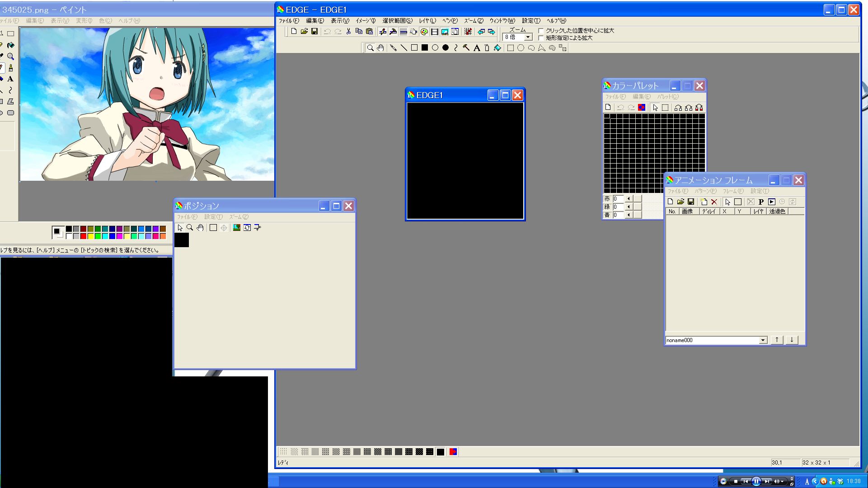Click black thumbnail in Position window
The width and height of the screenshot is (868, 488).
click(182, 240)
